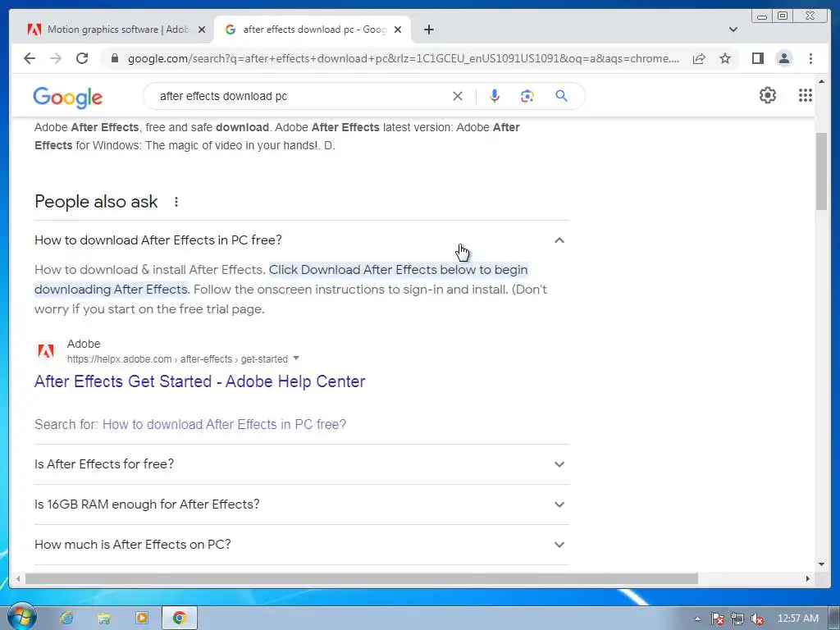
Task: Click the scroll up arrow
Action: 821,81
